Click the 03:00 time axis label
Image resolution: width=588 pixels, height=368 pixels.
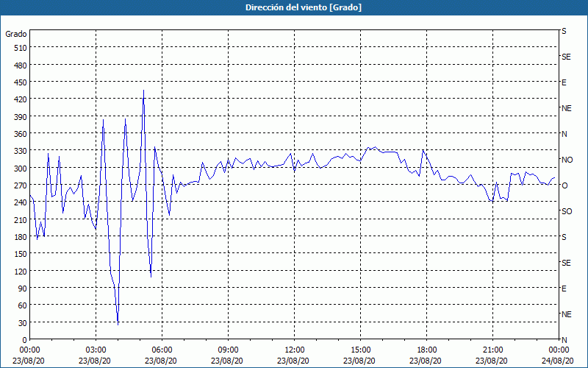point(96,350)
